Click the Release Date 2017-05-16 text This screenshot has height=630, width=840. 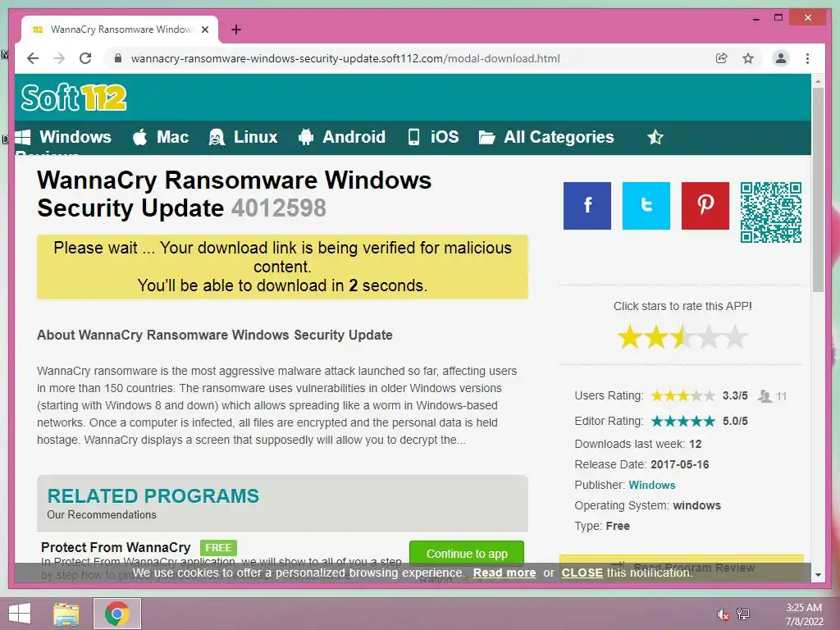pos(641,464)
